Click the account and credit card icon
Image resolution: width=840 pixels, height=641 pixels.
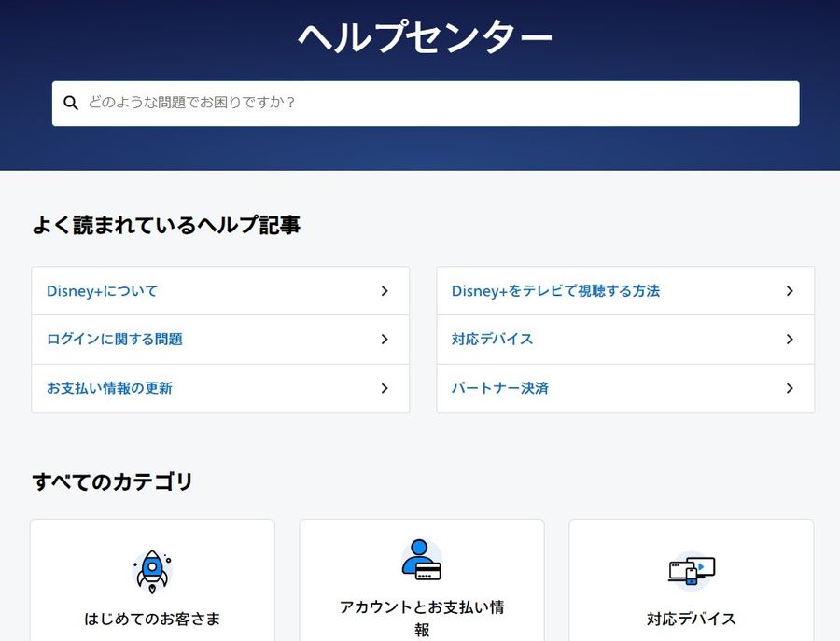coord(422,560)
